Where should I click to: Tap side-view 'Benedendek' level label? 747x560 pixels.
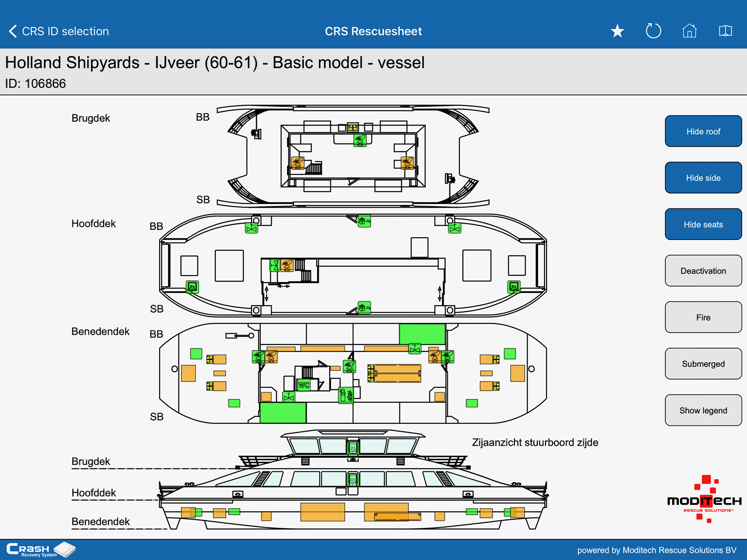(x=100, y=521)
